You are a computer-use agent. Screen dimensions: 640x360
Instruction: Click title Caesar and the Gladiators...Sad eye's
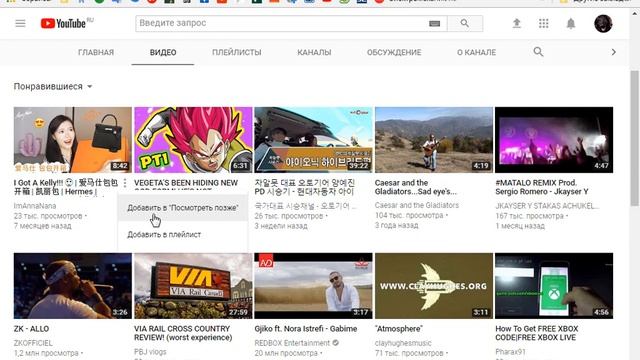[x=416, y=187]
